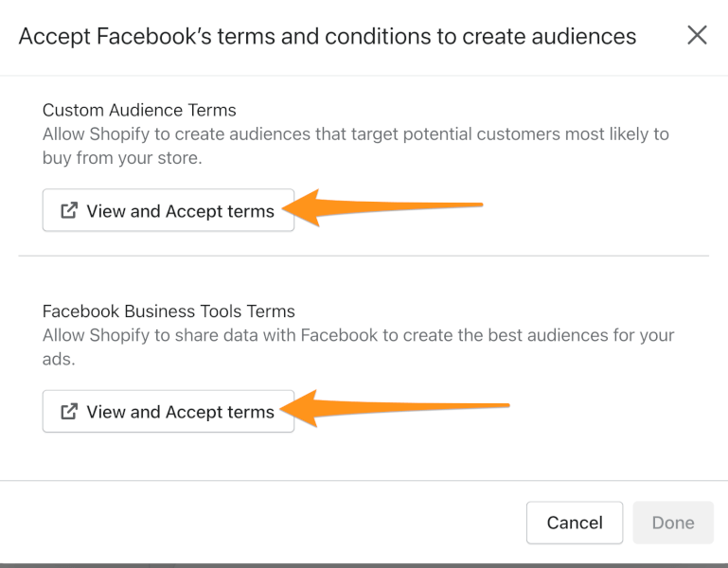Click the words "buy from your store."
Viewport: 728px width, 568px height.
[x=122, y=158]
